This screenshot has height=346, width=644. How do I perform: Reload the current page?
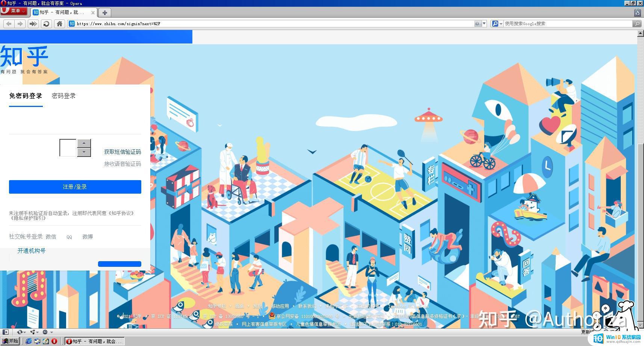pos(46,24)
